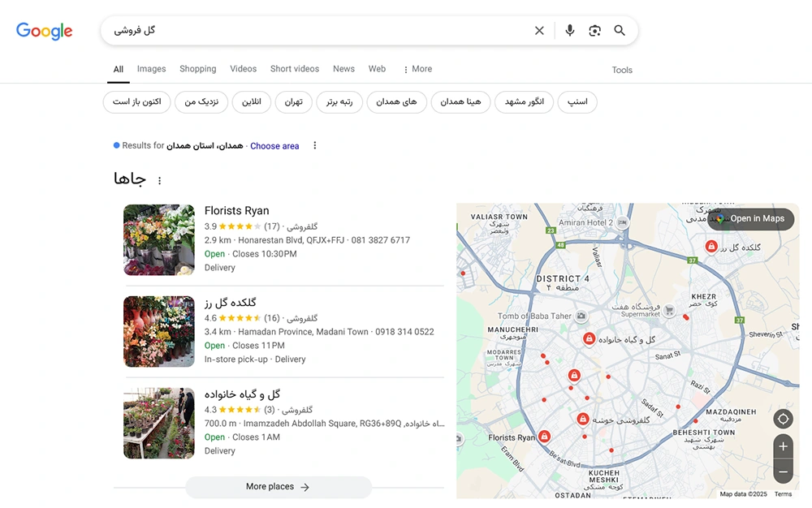Click the 4.6 rating with 16 reviews

tap(242, 317)
